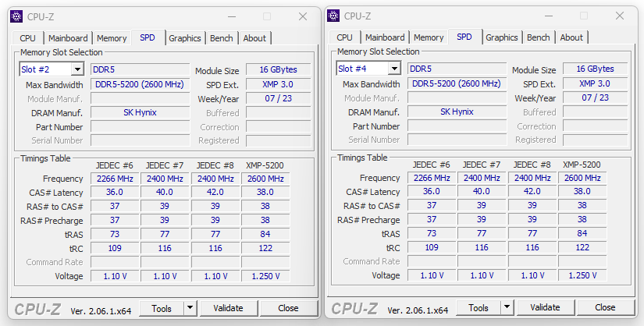Switch to CPU tab in right window
Viewport: 644px width, 326px height.
tap(344, 37)
